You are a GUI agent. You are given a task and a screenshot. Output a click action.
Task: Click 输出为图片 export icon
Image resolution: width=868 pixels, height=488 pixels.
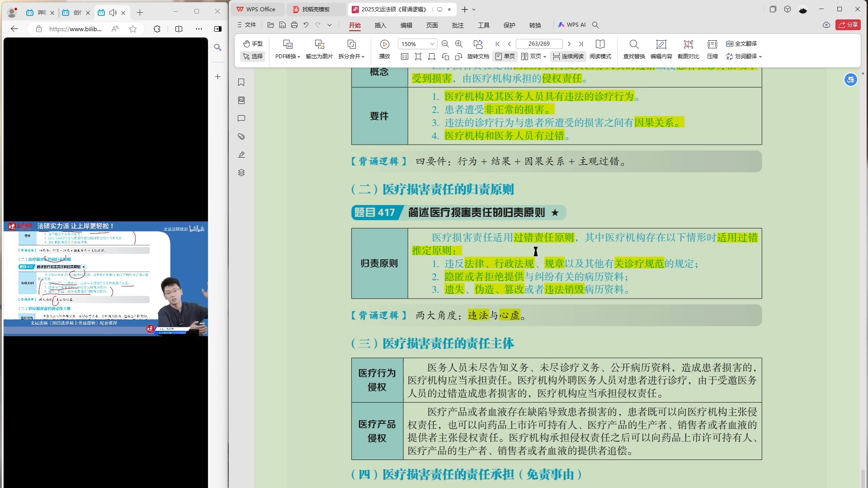pos(319,44)
